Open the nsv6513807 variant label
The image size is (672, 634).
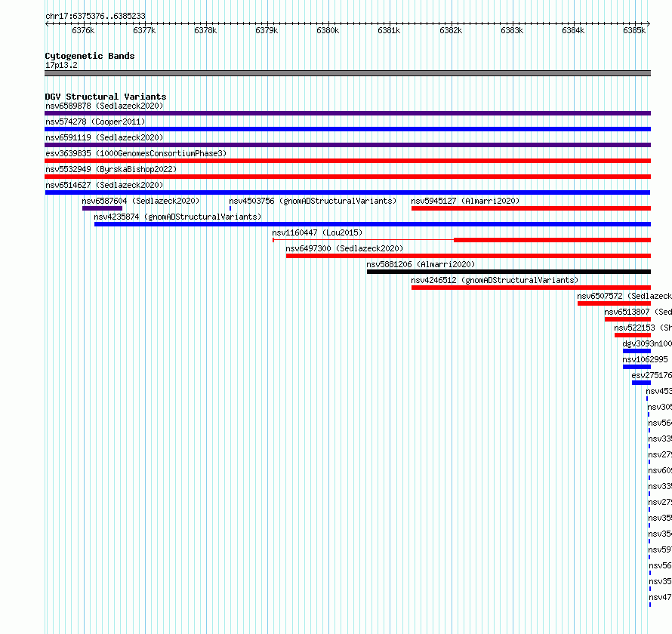point(638,312)
